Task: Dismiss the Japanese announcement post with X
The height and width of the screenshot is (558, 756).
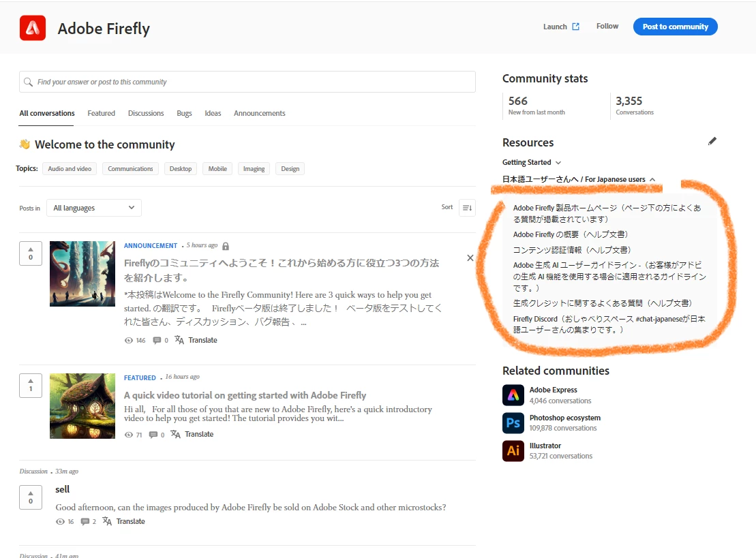Action: click(x=470, y=258)
